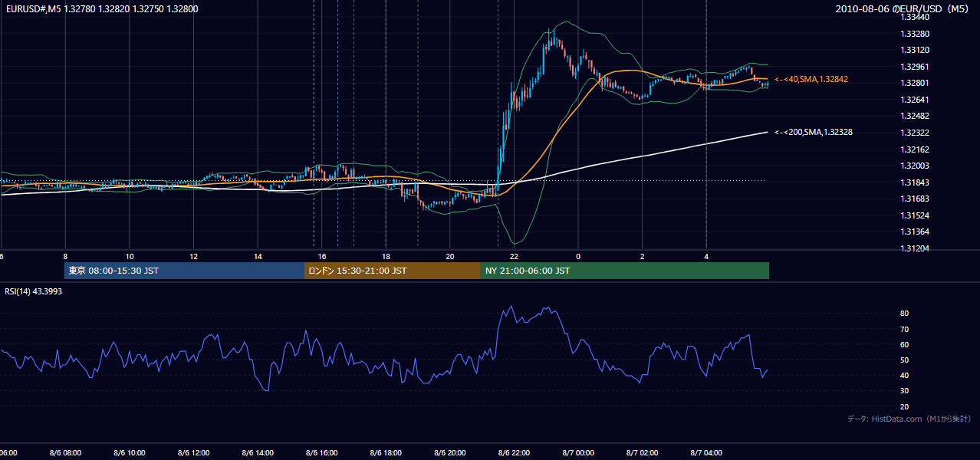The height and width of the screenshot is (460, 980).
Task: Click price axis value 1.32003
Action: 915,166
